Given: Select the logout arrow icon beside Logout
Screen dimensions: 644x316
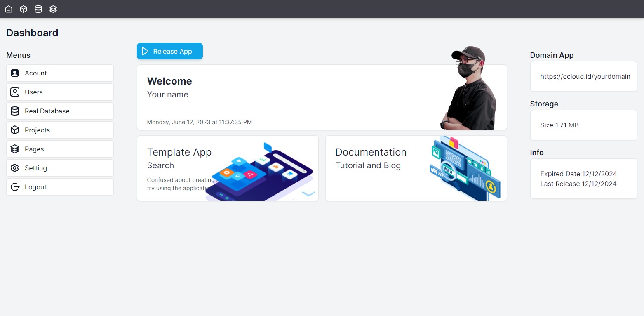Looking at the screenshot, I should click(x=15, y=187).
